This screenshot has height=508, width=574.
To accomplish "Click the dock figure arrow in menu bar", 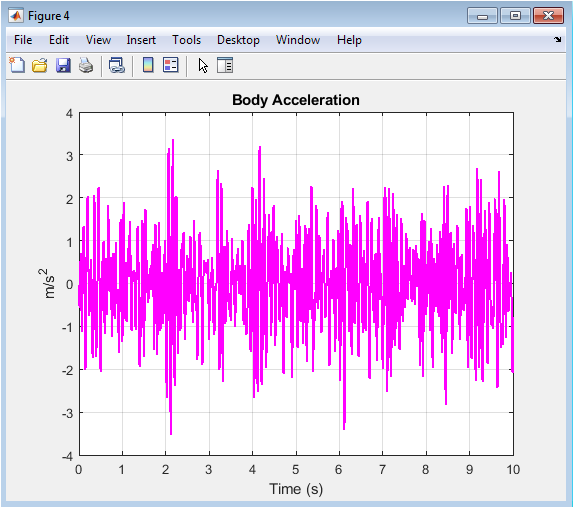I will click(558, 40).
